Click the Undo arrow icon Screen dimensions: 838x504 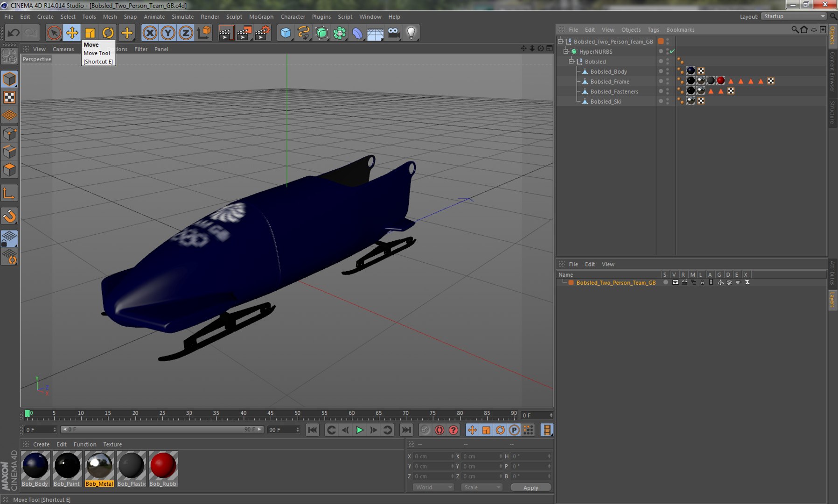coord(14,33)
